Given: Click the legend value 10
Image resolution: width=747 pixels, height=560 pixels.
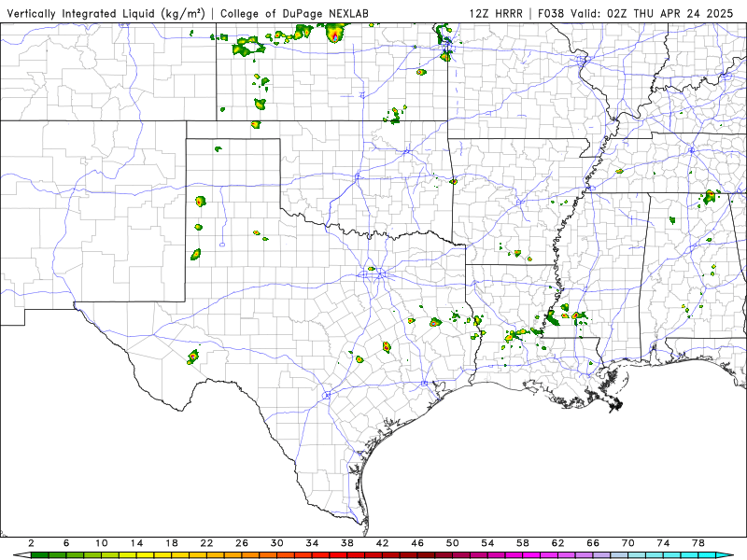Looking at the screenshot, I should point(102,543).
